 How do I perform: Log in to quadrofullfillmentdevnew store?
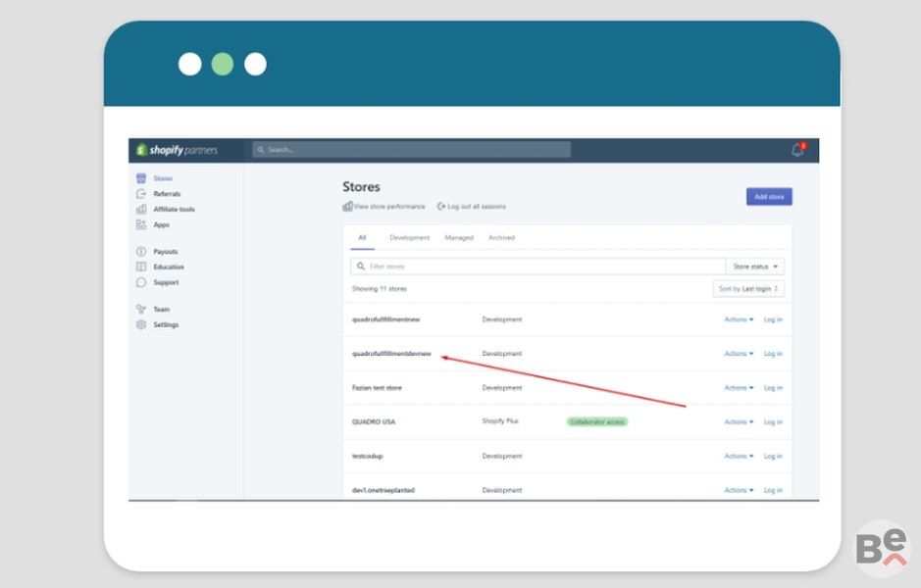click(773, 353)
